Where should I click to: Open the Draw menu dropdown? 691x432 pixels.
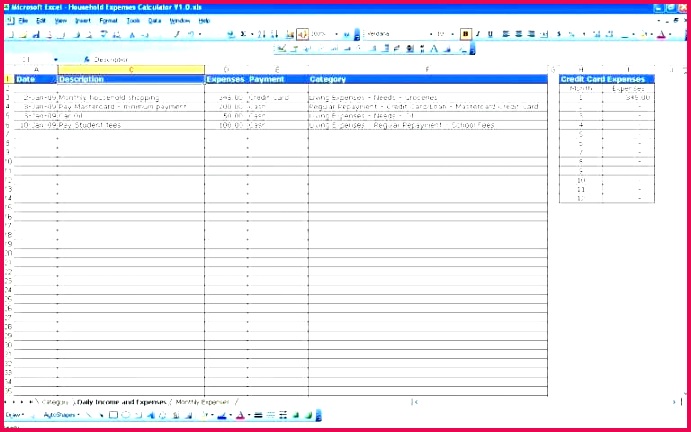(x=15, y=415)
